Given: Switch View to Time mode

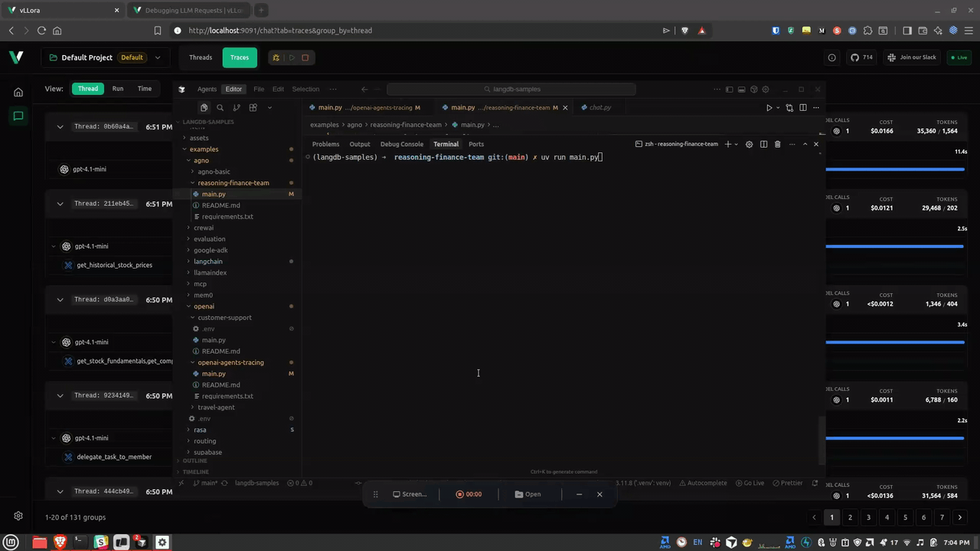Looking at the screenshot, I should pos(144,88).
